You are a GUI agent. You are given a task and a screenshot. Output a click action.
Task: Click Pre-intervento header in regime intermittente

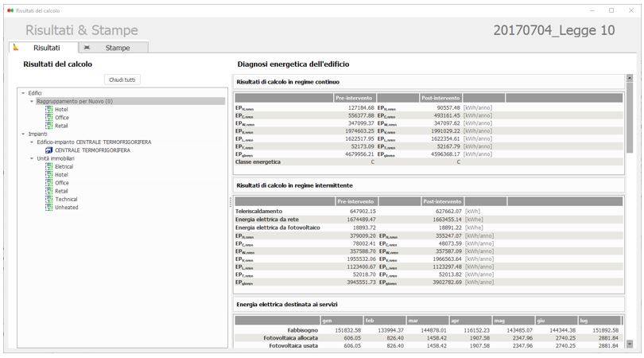tap(355, 201)
